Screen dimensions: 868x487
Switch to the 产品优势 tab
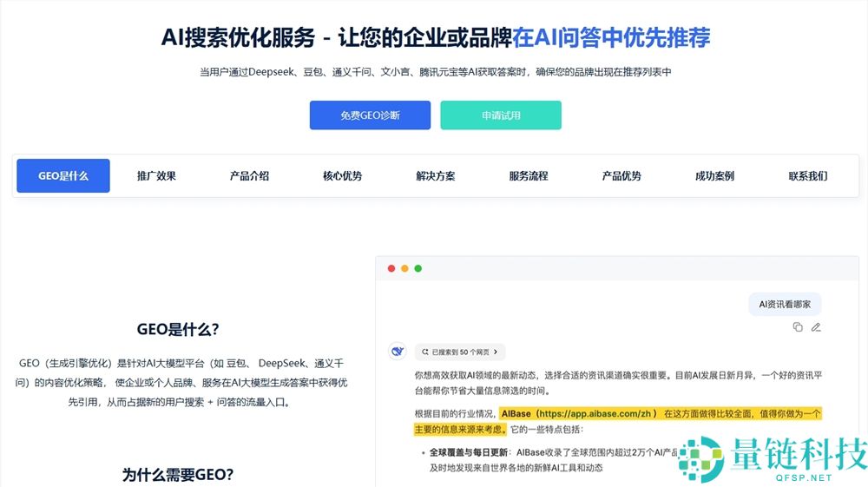coord(621,175)
